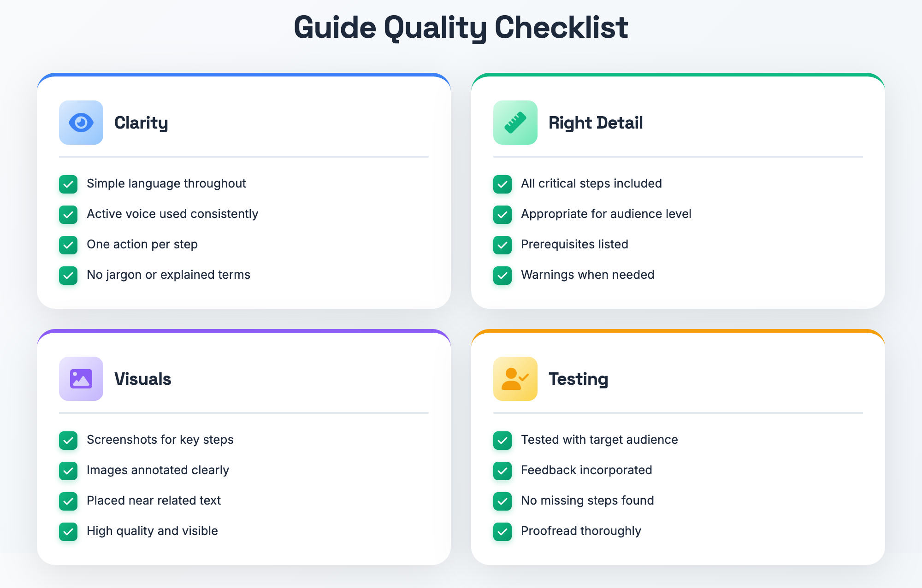Click the orange user-check Testing icon
Image resolution: width=922 pixels, height=588 pixels.
pos(515,379)
